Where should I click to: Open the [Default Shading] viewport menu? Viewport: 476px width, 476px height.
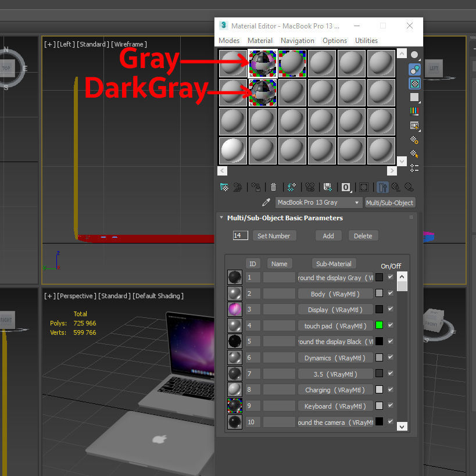click(158, 296)
